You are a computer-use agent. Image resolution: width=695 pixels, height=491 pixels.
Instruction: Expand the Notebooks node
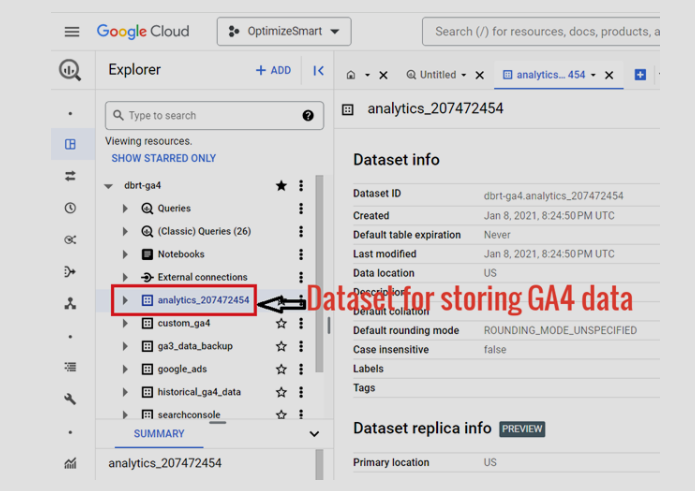point(125,254)
